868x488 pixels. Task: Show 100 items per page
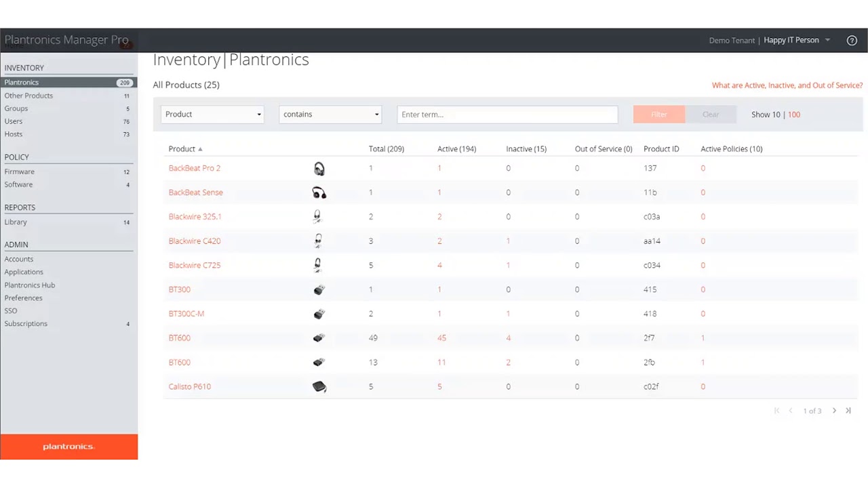(794, 115)
